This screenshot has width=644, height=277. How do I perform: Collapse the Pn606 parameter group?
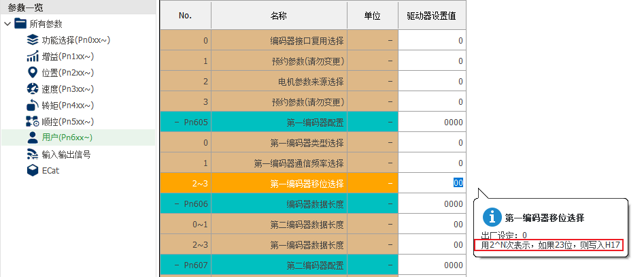pos(177,204)
